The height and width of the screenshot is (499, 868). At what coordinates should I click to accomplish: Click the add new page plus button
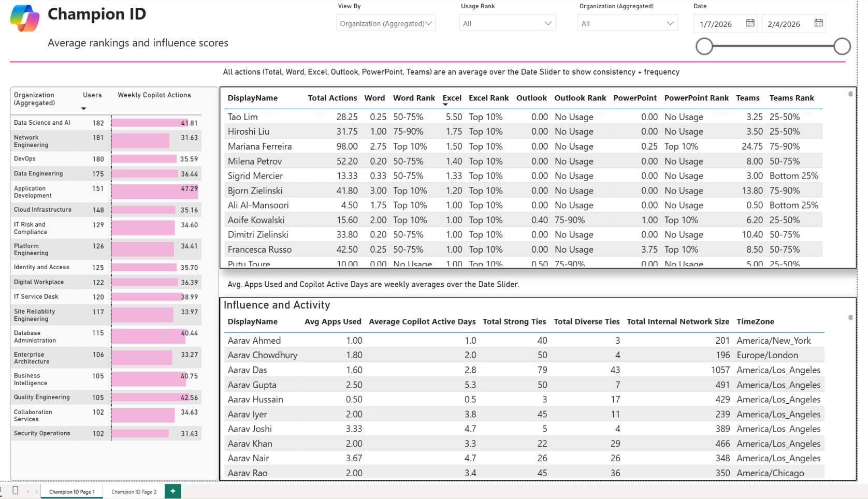point(173,491)
